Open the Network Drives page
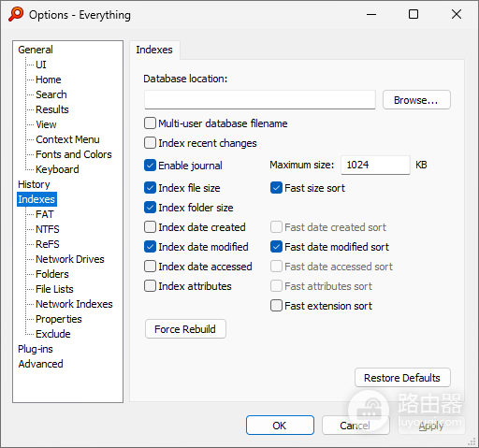 70,259
